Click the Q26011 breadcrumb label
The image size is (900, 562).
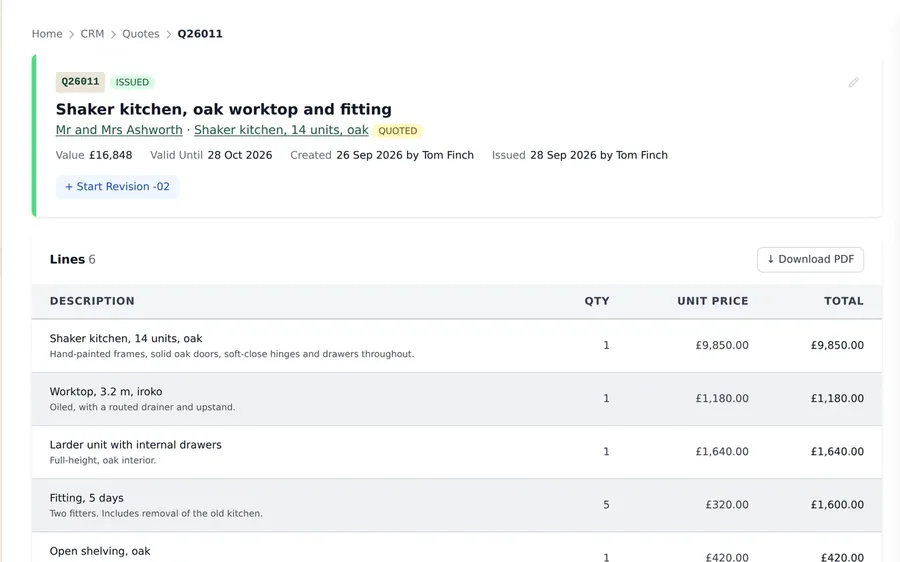tap(200, 34)
